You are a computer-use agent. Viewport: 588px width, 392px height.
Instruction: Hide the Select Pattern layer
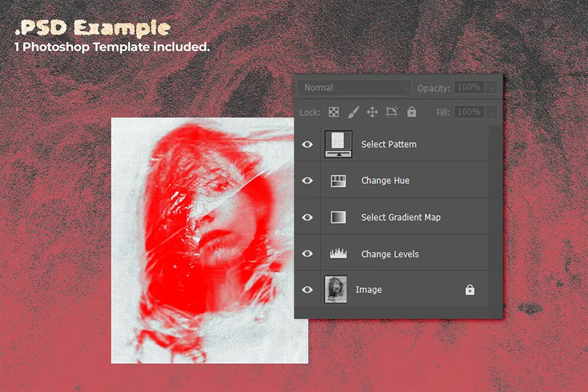[x=307, y=144]
